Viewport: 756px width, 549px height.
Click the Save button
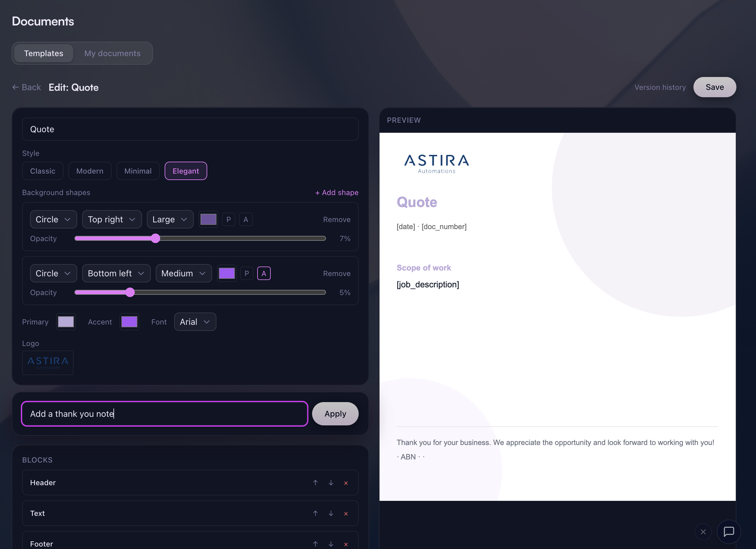715,87
